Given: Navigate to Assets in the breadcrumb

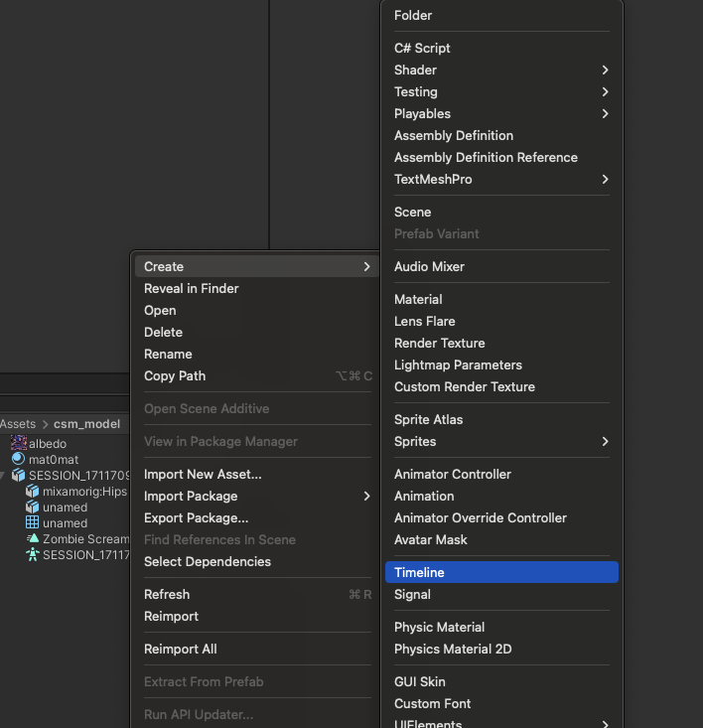Looking at the screenshot, I should 18,423.
